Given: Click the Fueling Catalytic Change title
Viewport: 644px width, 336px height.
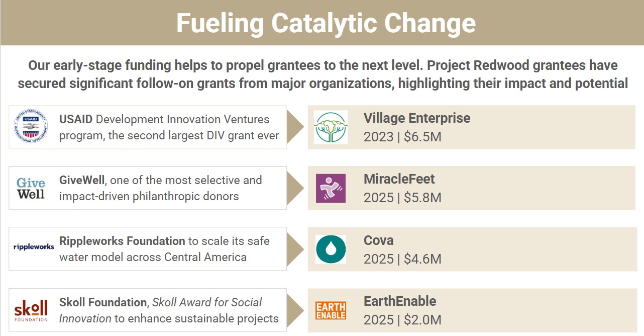Looking at the screenshot, I should [x=326, y=23].
